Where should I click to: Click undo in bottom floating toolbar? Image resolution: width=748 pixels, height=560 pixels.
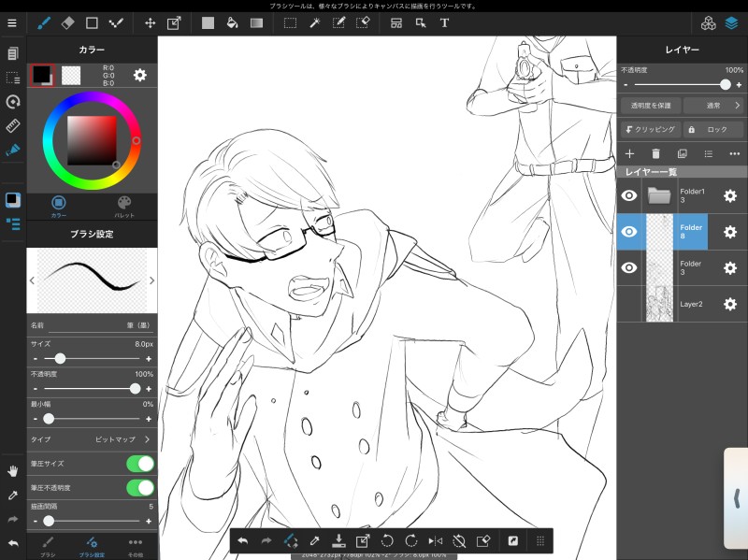click(x=243, y=541)
